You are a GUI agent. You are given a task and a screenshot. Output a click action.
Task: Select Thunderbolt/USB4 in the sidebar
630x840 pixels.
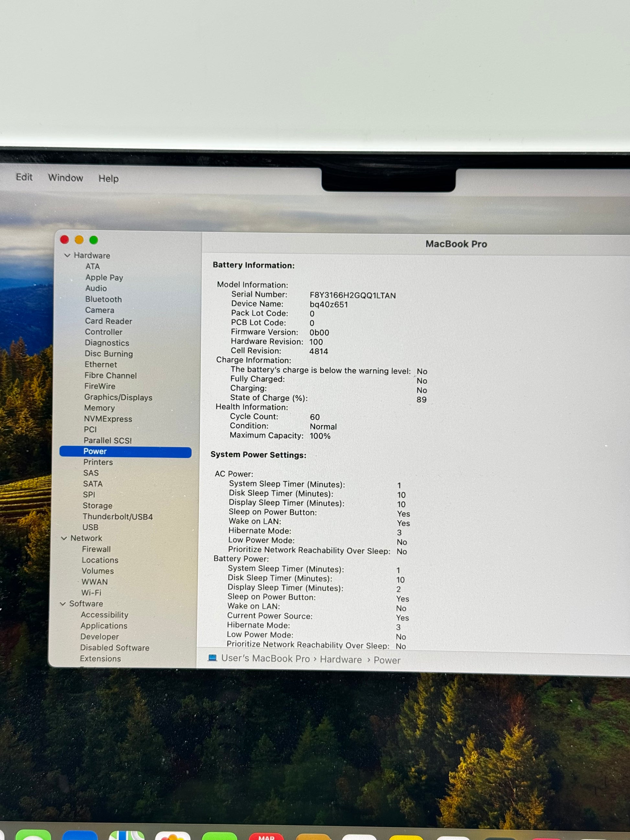(118, 516)
